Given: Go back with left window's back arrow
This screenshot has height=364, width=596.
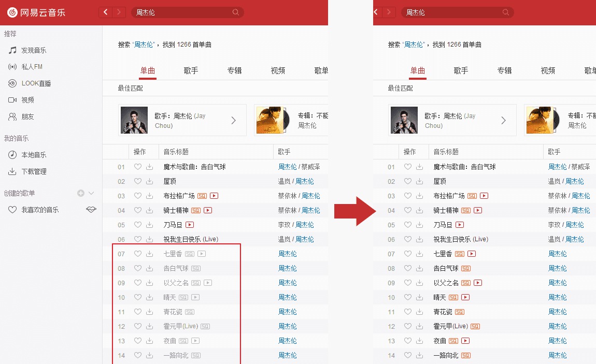Looking at the screenshot, I should point(106,12).
